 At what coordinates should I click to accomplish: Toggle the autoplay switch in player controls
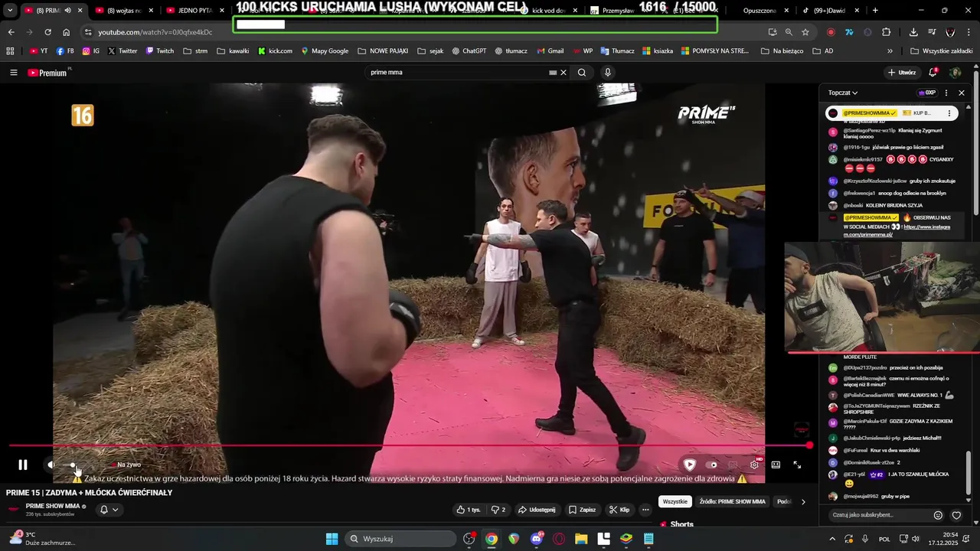point(712,465)
